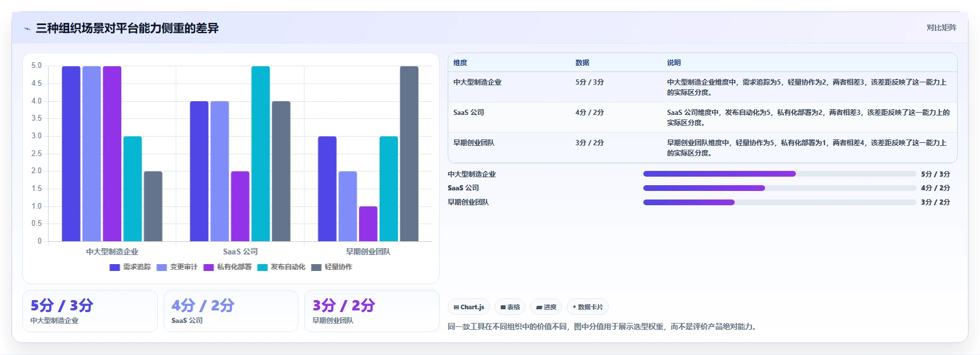Click the 维度 table column header
Screen dimensions: 980x355
tap(460, 63)
